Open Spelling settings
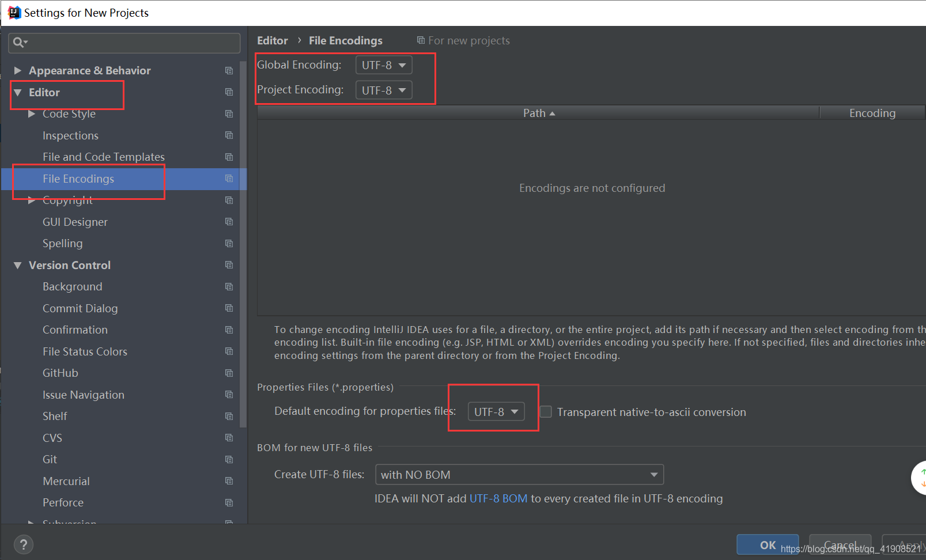This screenshot has width=926, height=560. tap(62, 243)
